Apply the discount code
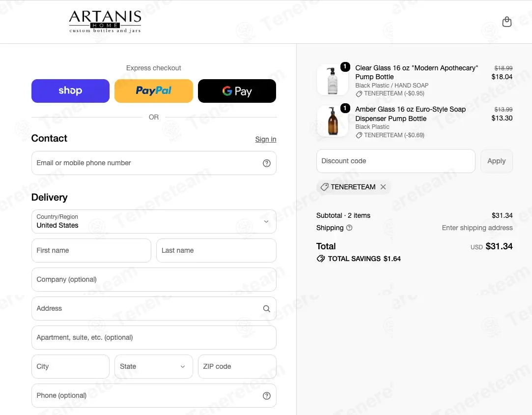Viewport: 532px width, 415px height. click(496, 161)
